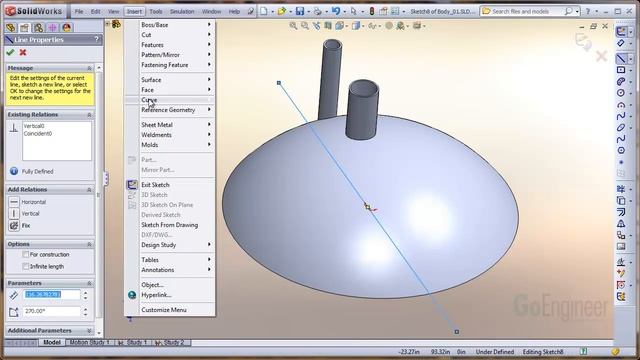The image size is (640, 360).
Task: Expand the Additional Parameters section
Action: point(89,331)
